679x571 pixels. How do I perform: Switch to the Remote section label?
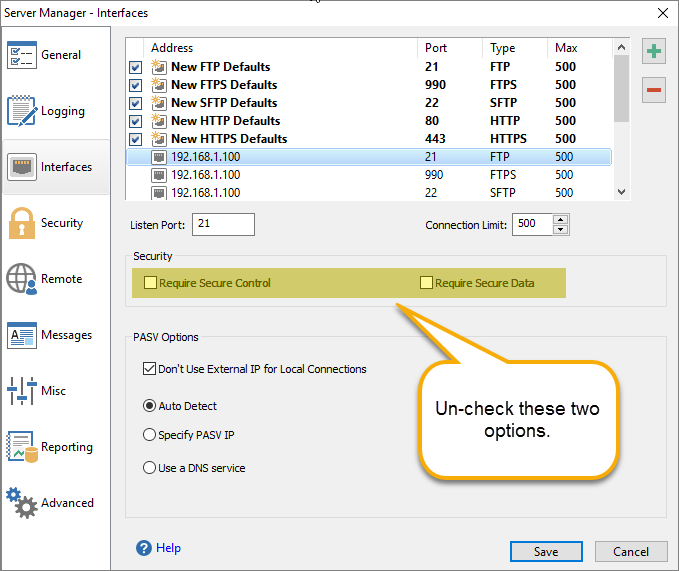coord(61,279)
